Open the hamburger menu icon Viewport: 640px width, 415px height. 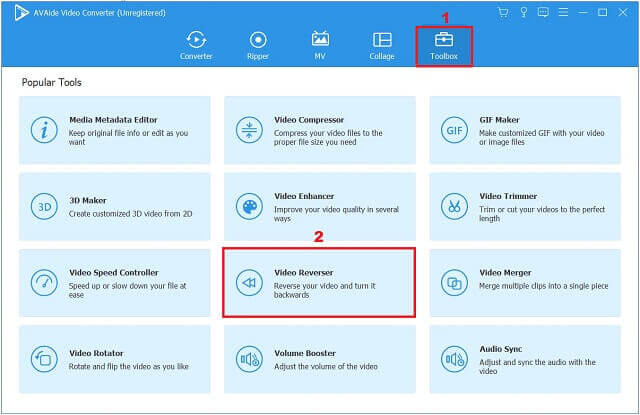pos(563,12)
